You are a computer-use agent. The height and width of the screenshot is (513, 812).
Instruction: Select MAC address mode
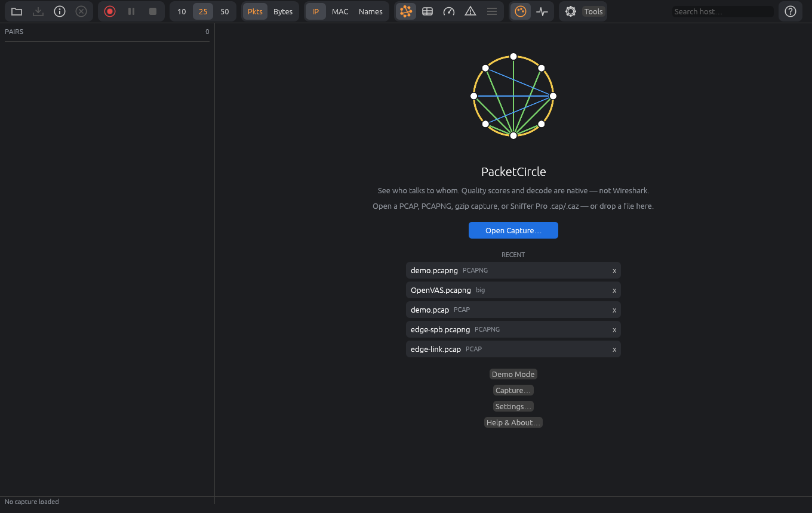click(340, 11)
